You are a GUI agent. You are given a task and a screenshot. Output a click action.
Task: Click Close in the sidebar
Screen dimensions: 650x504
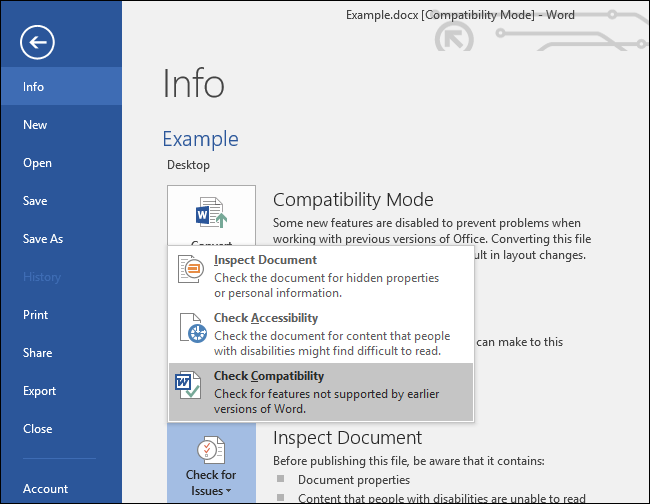37,429
